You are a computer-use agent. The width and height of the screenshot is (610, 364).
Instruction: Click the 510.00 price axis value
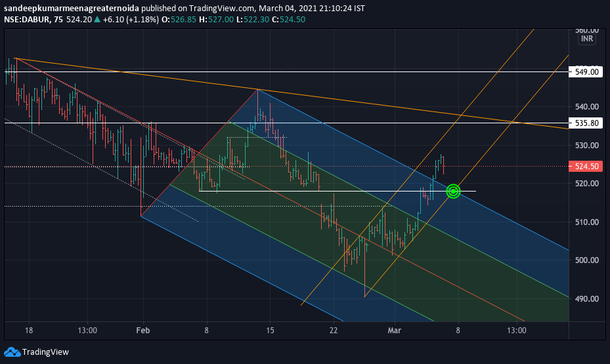tap(586, 222)
